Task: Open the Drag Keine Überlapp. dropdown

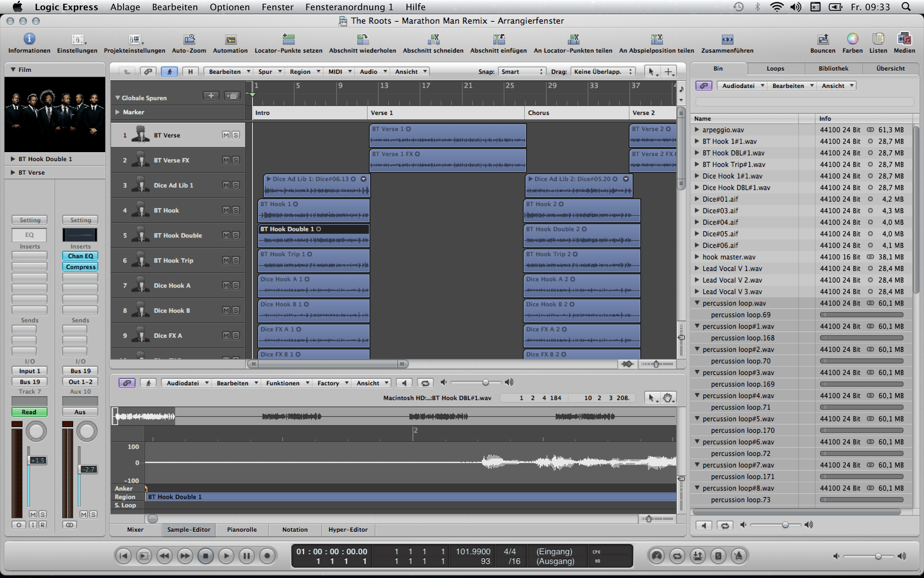Action: (x=603, y=72)
